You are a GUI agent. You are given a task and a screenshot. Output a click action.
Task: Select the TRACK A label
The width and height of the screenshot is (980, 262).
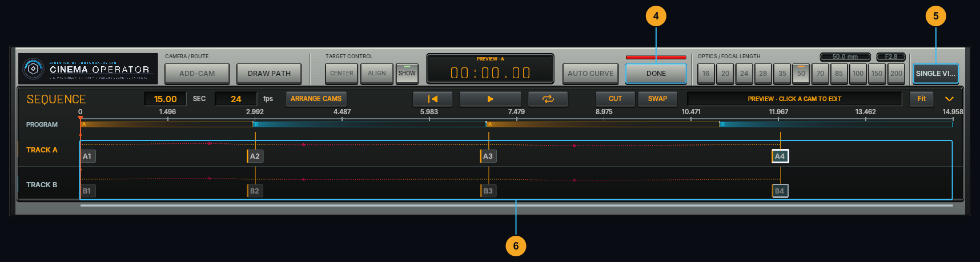(x=42, y=150)
